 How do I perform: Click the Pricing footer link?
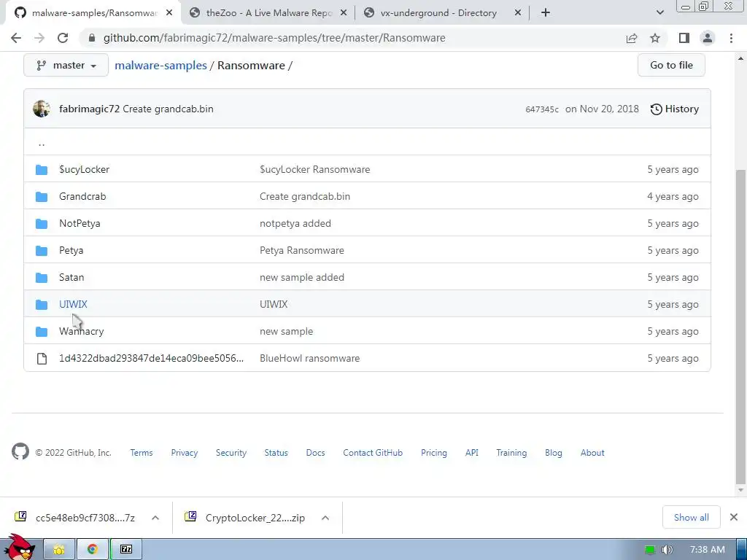click(434, 453)
